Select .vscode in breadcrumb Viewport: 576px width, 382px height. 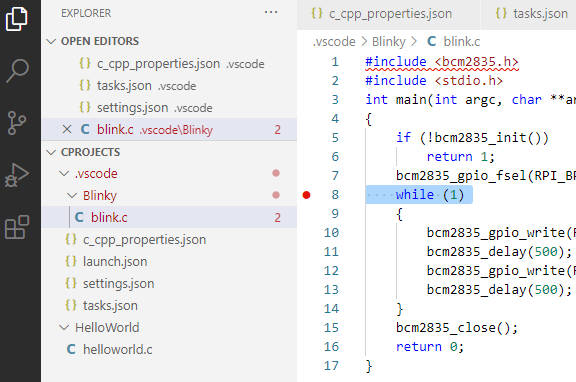(x=334, y=42)
